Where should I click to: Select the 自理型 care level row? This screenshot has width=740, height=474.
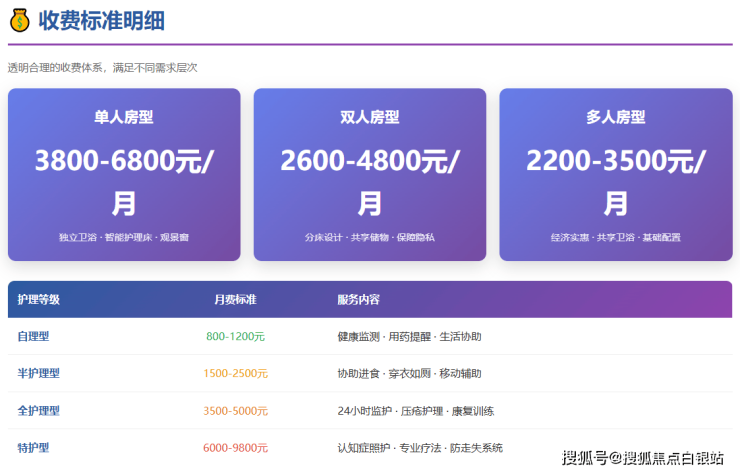(x=34, y=336)
